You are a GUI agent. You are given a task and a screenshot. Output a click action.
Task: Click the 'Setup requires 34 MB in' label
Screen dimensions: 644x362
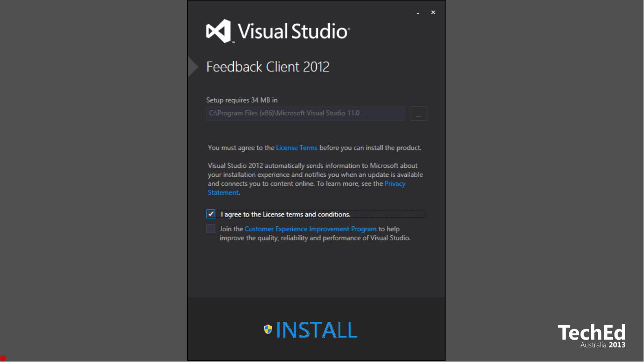(x=242, y=100)
